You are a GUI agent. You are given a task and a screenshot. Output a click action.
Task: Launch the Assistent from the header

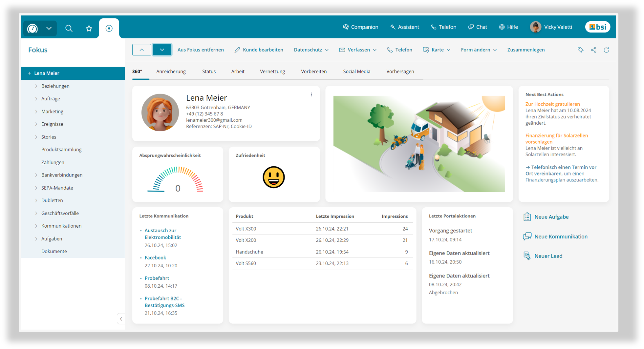(404, 27)
